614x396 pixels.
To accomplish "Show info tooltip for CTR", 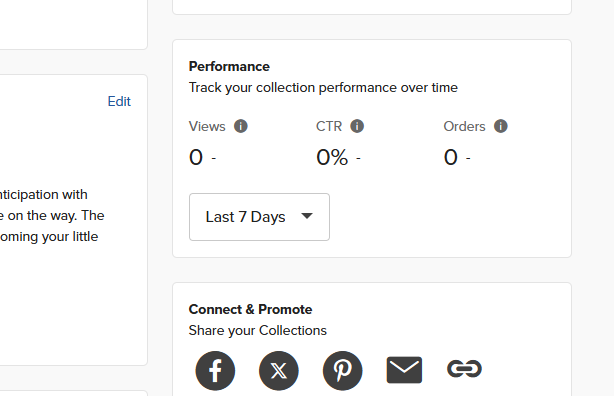I will pyautogui.click(x=357, y=126).
